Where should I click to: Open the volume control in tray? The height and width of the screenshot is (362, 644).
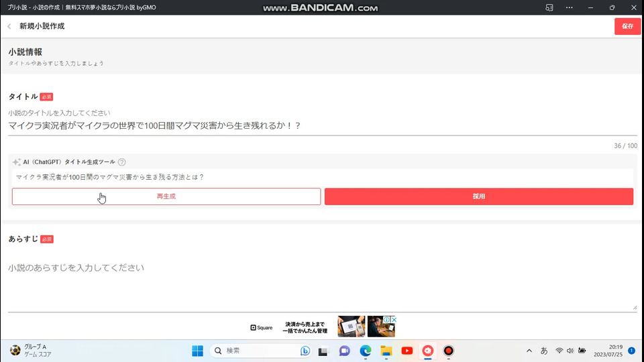point(570,351)
